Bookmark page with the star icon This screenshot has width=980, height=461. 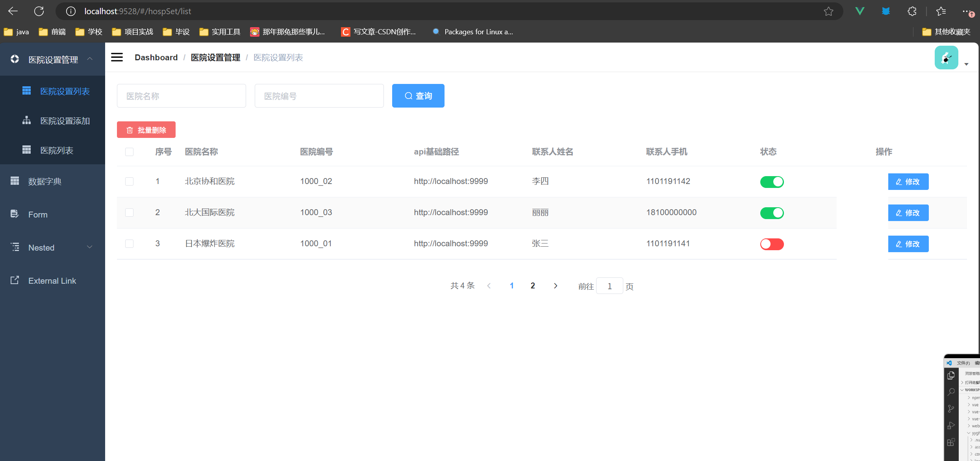(x=828, y=11)
